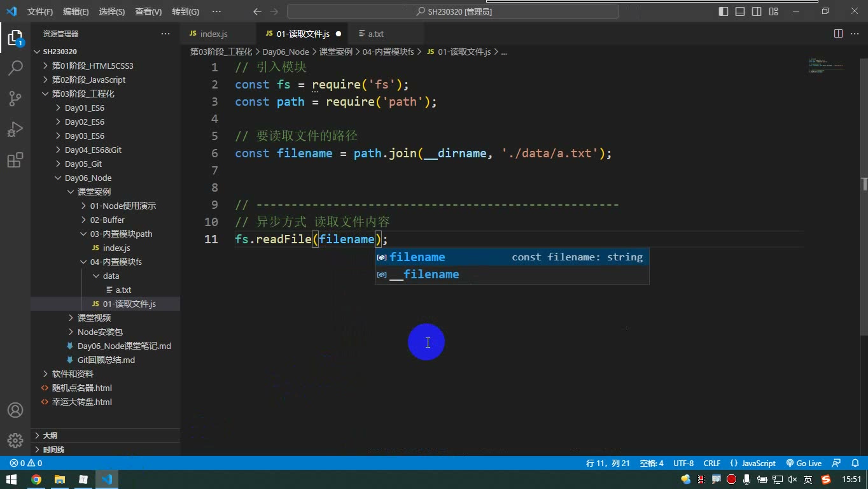Toggle the bottom panel layout button

tap(740, 11)
